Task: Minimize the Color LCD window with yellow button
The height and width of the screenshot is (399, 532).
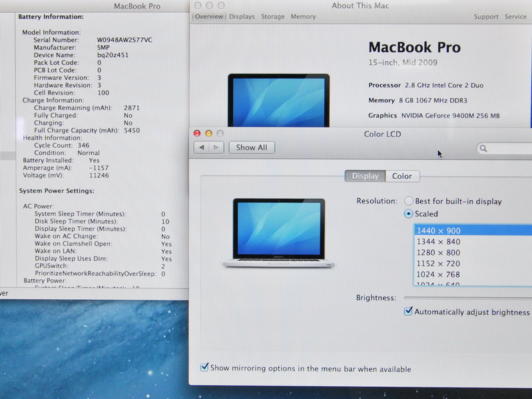Action: click(x=208, y=133)
